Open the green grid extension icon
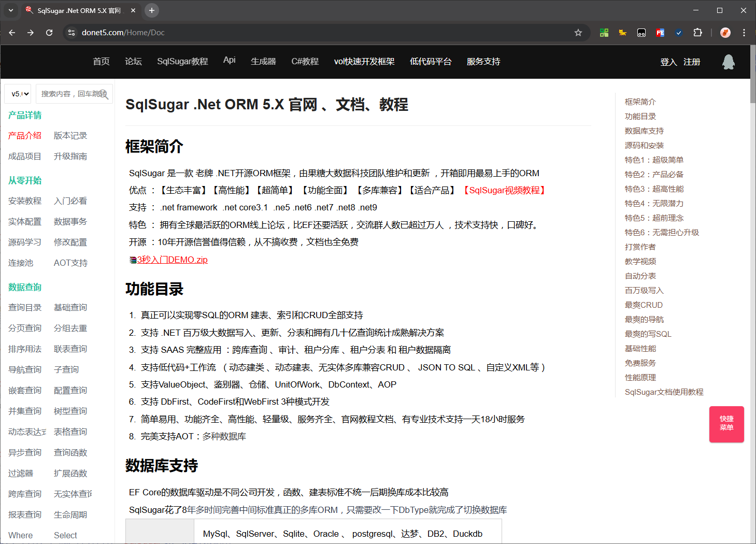This screenshot has height=544, width=756. tap(604, 33)
